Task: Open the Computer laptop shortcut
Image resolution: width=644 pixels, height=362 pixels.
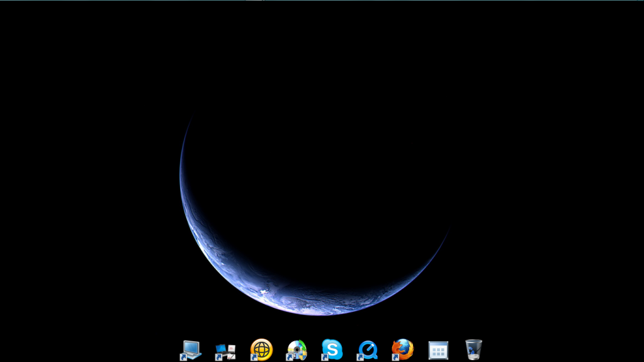Action: tap(191, 349)
